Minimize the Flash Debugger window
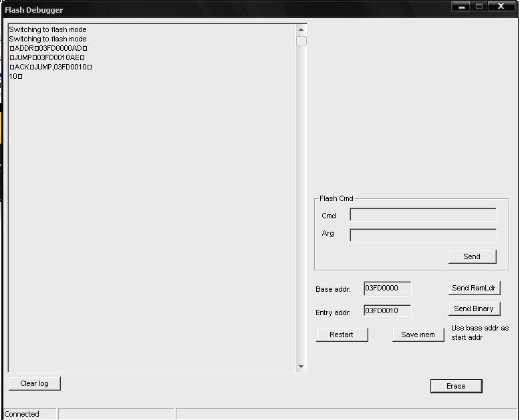This screenshot has height=420, width=520. 462,7
